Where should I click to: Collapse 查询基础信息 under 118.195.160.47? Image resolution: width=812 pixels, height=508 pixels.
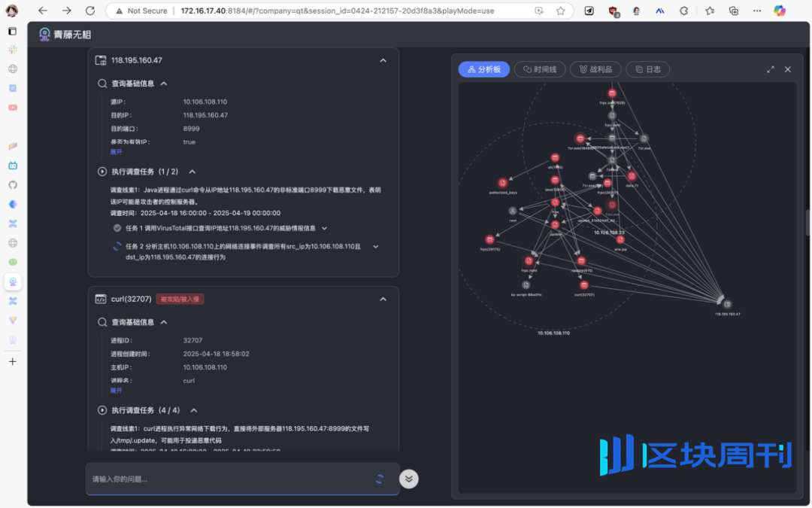164,84
